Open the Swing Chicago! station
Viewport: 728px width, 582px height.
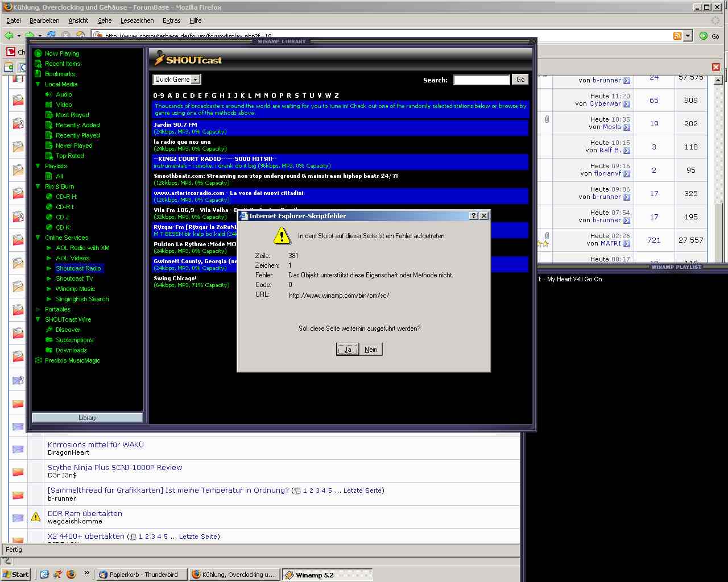click(175, 278)
